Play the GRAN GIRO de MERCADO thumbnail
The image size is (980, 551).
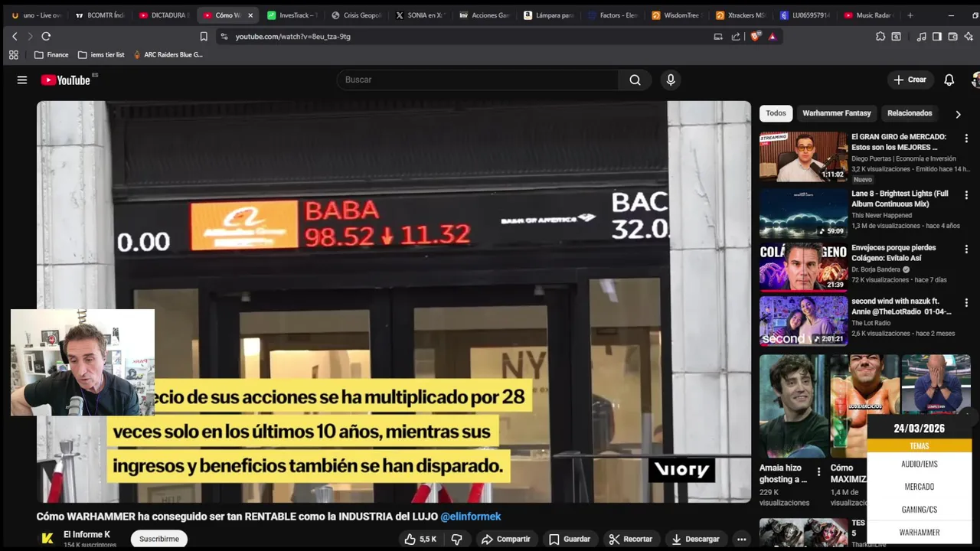pyautogui.click(x=803, y=157)
